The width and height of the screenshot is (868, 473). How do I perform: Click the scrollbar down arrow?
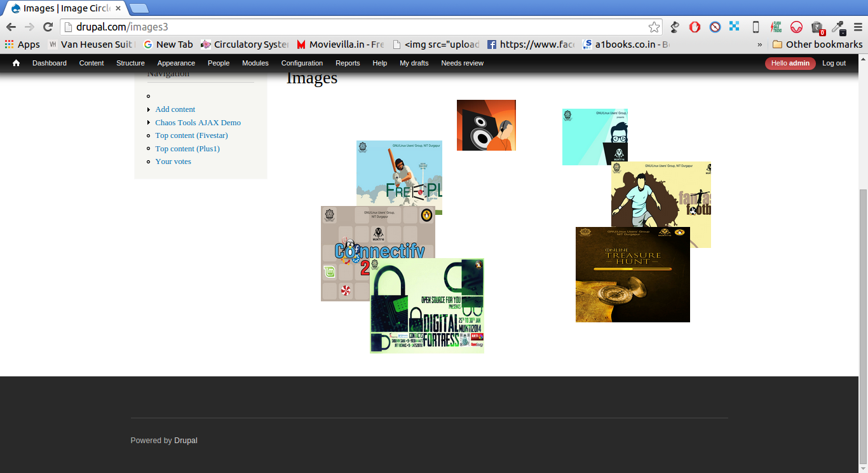863,468
